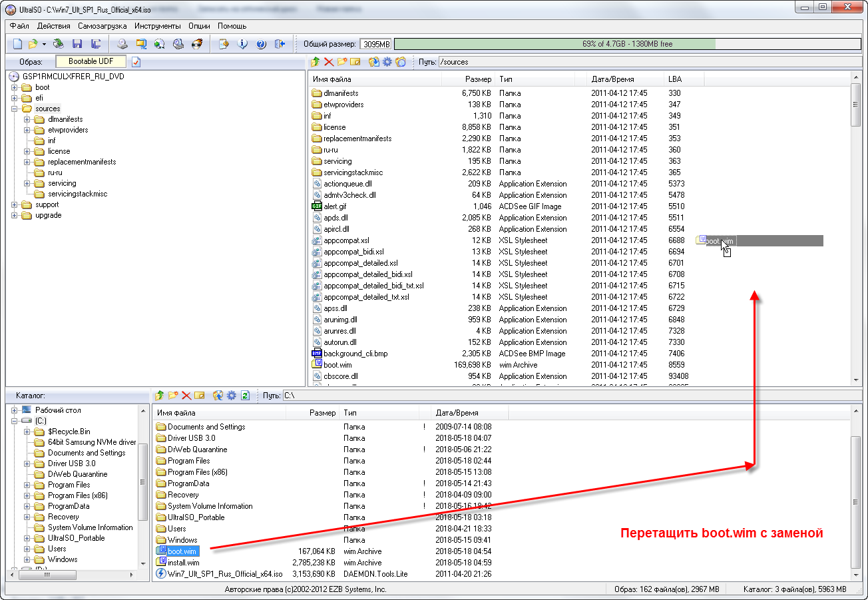Click the Open CD/DVD drive icon
The height and width of the screenshot is (600, 868).
122,44
